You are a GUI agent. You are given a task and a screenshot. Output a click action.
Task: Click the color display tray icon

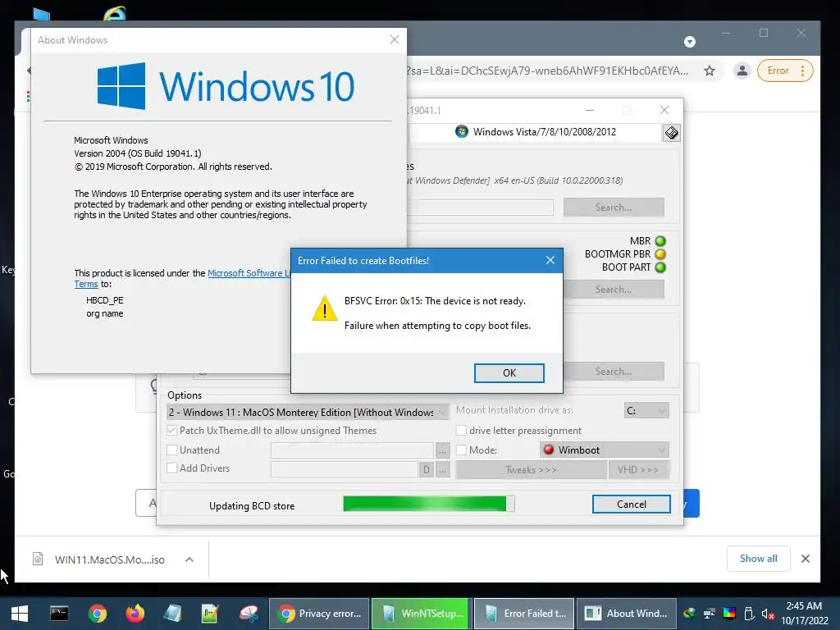729,614
